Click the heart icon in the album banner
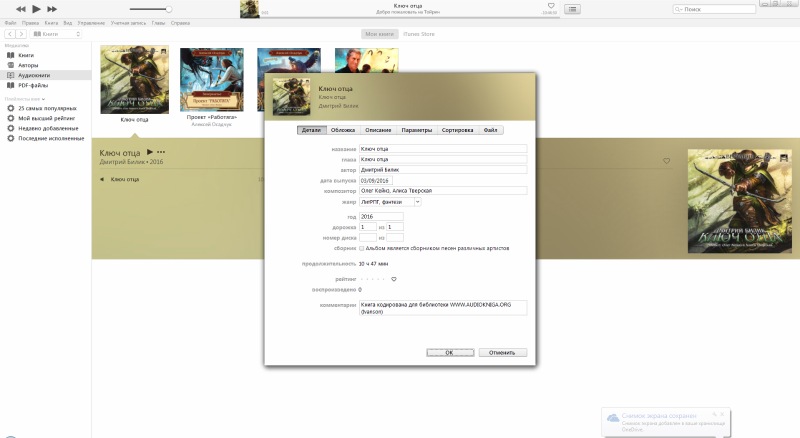Image resolution: width=800 pixels, height=438 pixels. (x=666, y=161)
